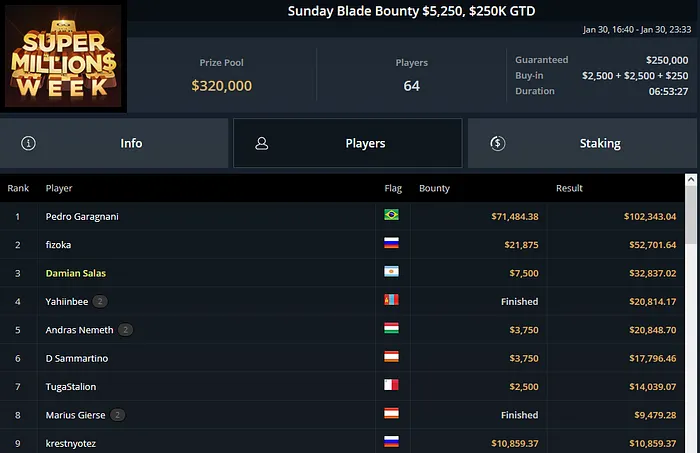This screenshot has height=453, width=700.
Task: Click the scrollbar up arrow
Action: coord(691,180)
